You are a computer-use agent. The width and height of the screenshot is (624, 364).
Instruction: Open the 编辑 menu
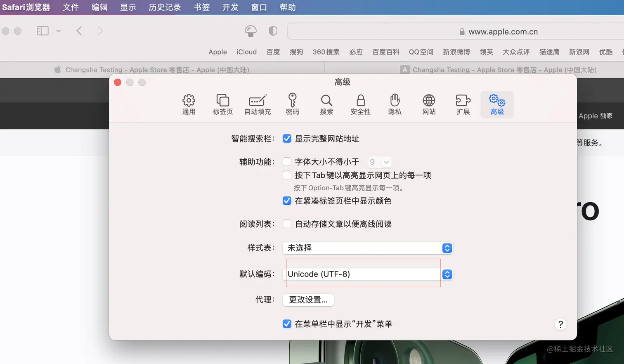pos(99,7)
